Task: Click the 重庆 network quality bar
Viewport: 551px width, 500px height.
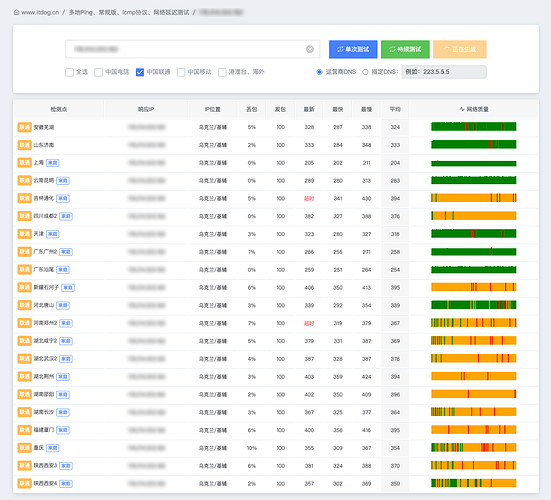Action: click(x=474, y=447)
